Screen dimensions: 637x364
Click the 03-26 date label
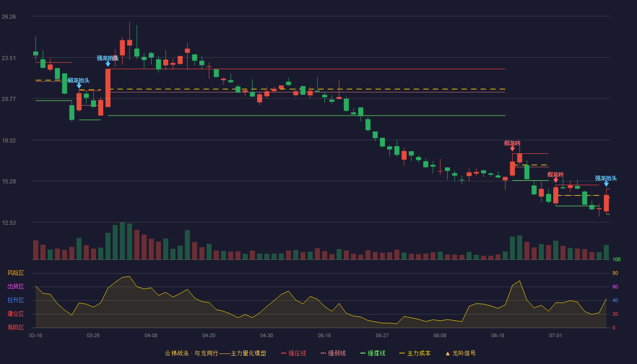click(x=93, y=335)
